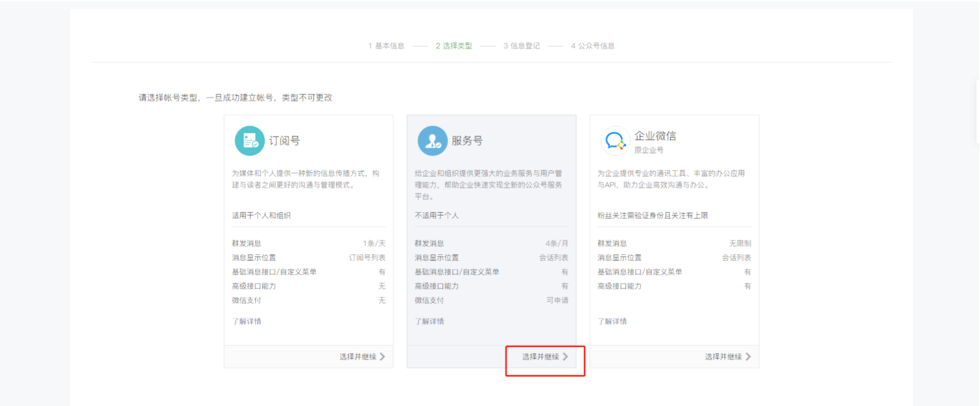Click the 订阅号 teal document icon
Screen dimensions: 980x406
(250, 141)
